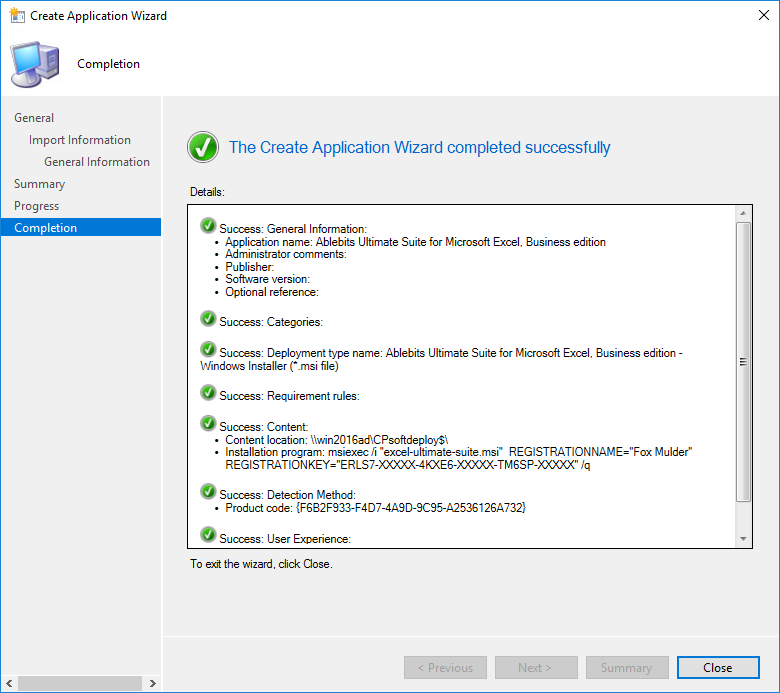This screenshot has height=693, width=780.
Task: Click sidebar horizontal scrollbar left arrow
Action: 9,683
